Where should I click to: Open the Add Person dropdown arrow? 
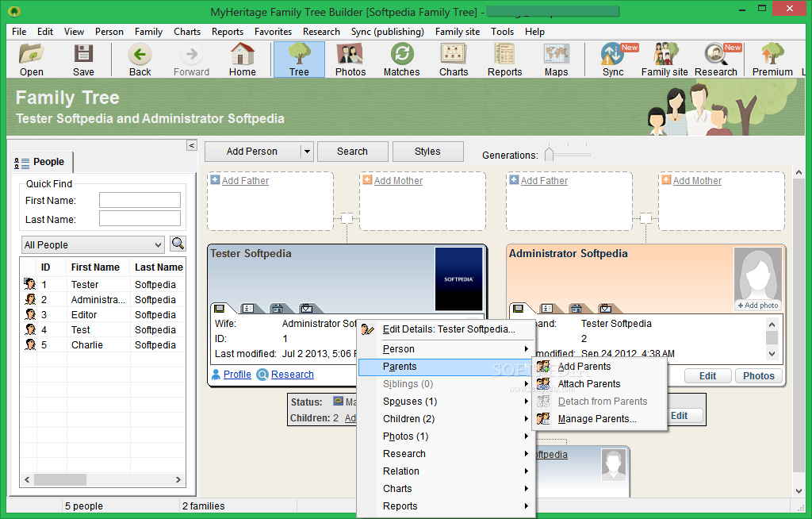[x=307, y=152]
